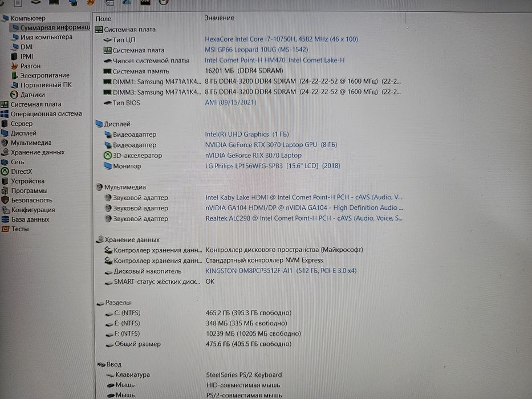Image resolution: width=532 pixels, height=399 pixels.
Task: Click the DirectX tree icon
Action: 5,172
